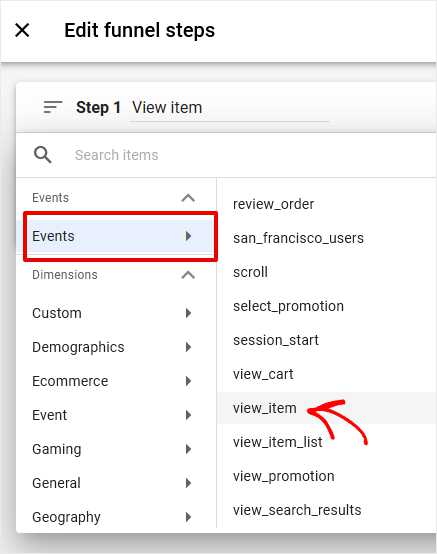
Task: Open the Events submenu arrow
Action: 188,236
